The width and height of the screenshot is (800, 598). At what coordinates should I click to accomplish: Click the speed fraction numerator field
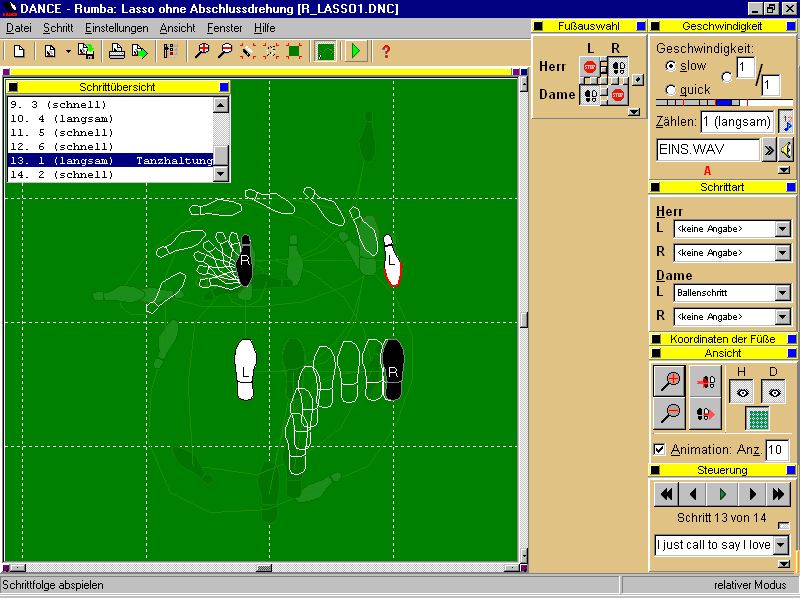745,67
